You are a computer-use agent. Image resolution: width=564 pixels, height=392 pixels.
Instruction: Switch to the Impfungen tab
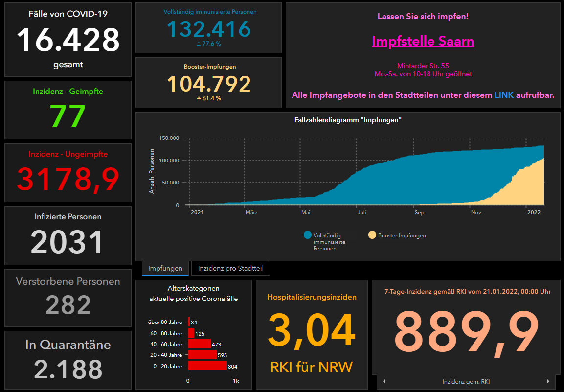click(x=165, y=269)
